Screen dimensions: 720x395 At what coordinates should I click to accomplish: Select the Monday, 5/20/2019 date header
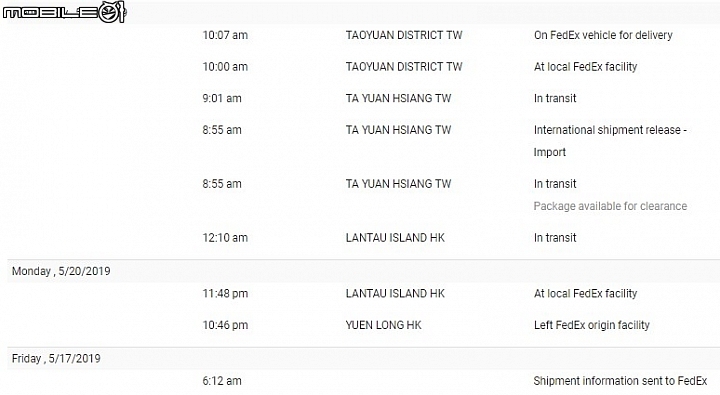point(61,271)
